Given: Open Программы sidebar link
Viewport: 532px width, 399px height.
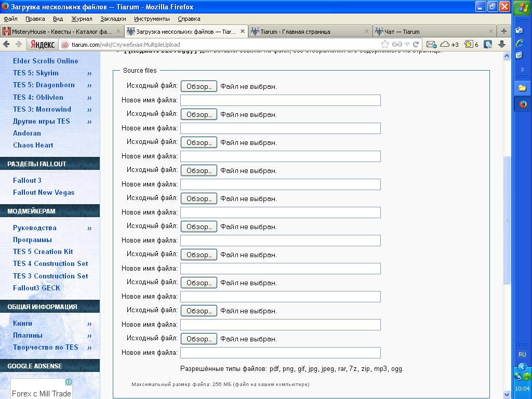Looking at the screenshot, I should [x=32, y=240].
